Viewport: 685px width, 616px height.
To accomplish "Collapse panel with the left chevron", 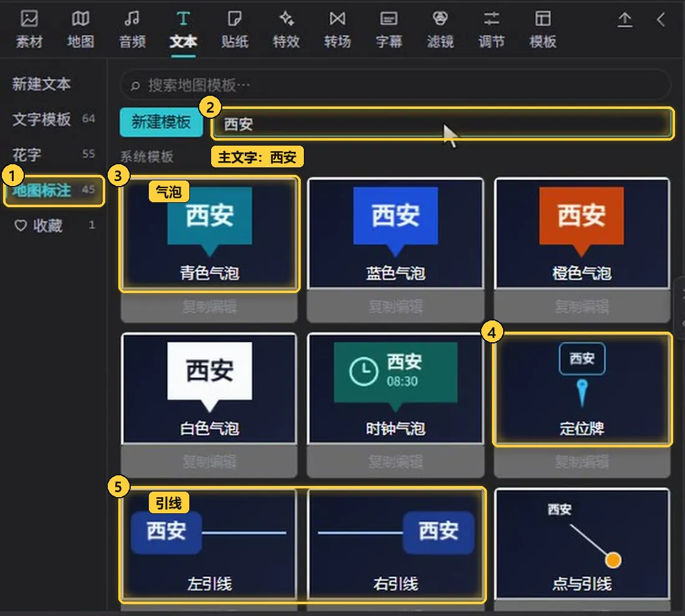I will pos(661,20).
